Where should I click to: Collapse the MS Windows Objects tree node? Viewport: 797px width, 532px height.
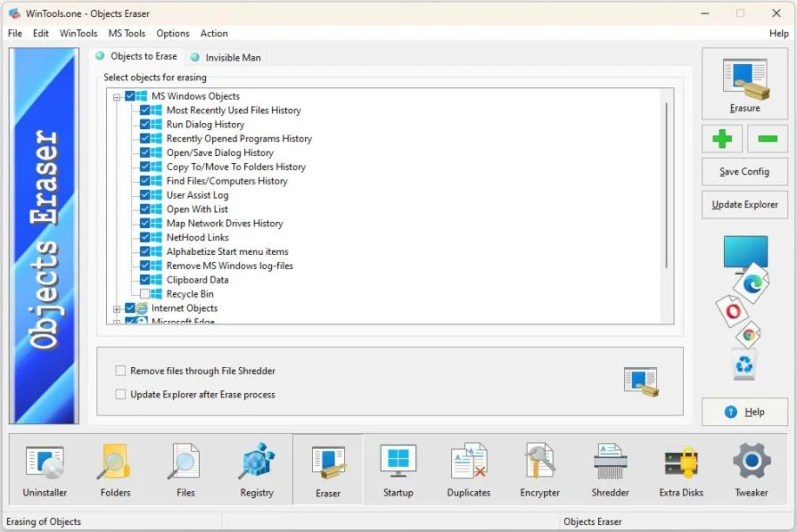click(117, 96)
